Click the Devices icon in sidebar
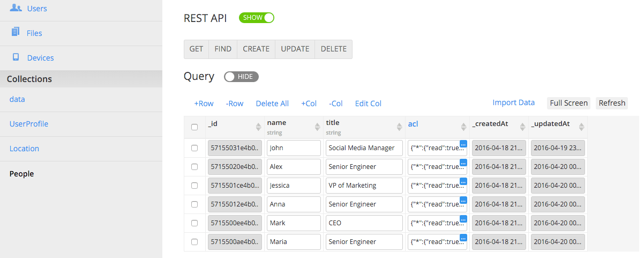The image size is (644, 258). [x=16, y=57]
